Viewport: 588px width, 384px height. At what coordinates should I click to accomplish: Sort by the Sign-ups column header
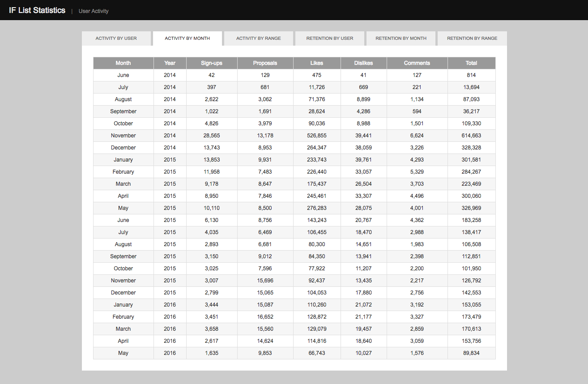pos(212,63)
